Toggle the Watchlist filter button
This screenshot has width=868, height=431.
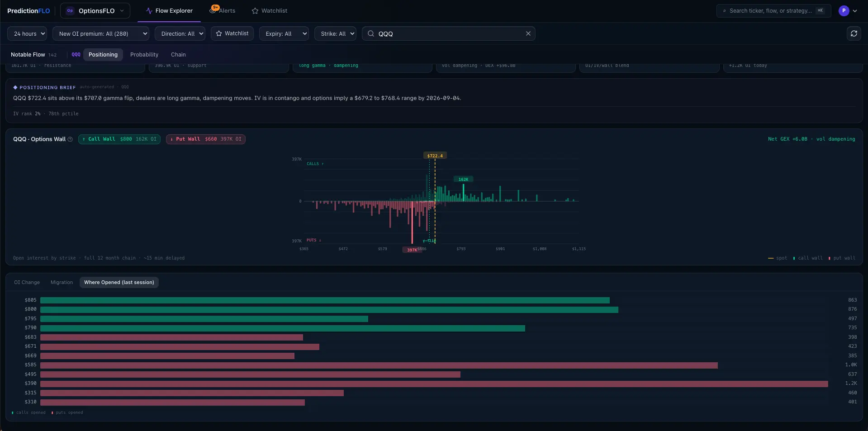point(232,33)
